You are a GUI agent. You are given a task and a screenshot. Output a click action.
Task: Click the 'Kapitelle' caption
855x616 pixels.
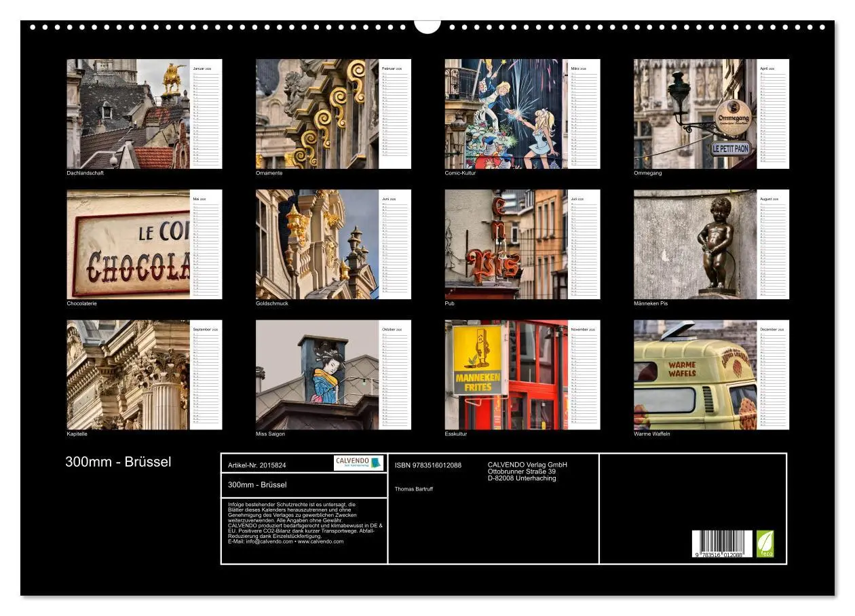tap(77, 434)
